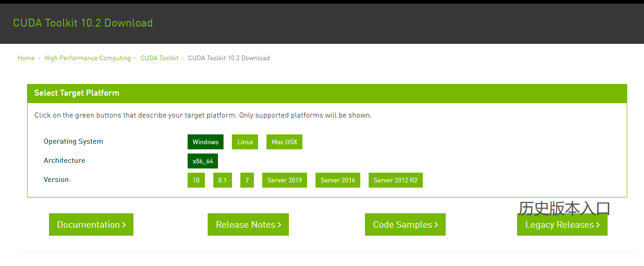Open High Performance Computing breadcrumb
The height and width of the screenshot is (266, 644).
(x=88, y=58)
